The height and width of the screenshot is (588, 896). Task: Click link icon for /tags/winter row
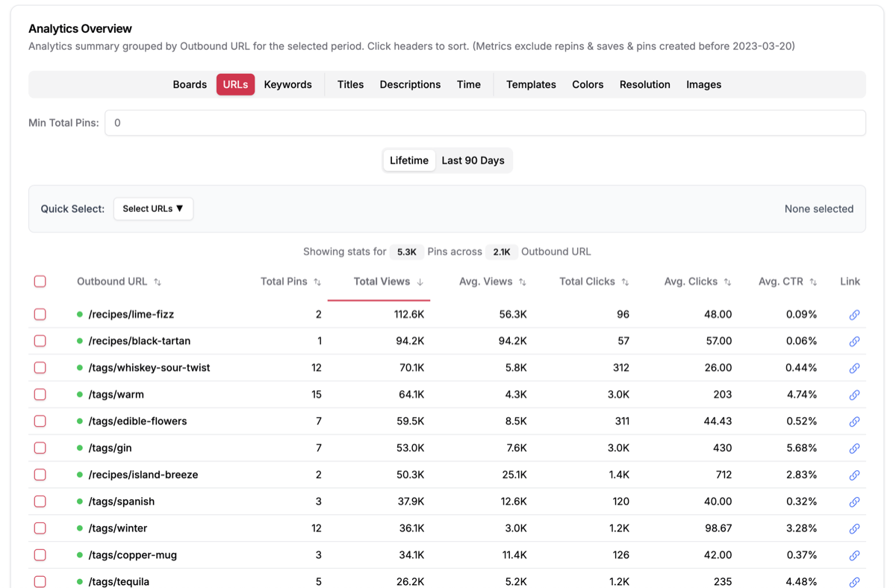854,529
